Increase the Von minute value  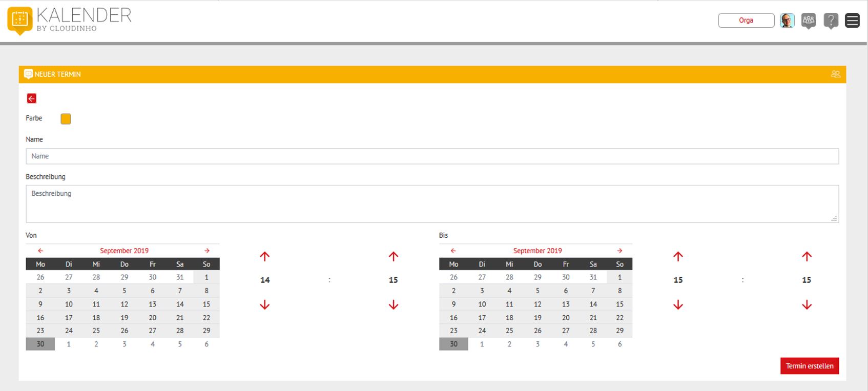point(394,256)
